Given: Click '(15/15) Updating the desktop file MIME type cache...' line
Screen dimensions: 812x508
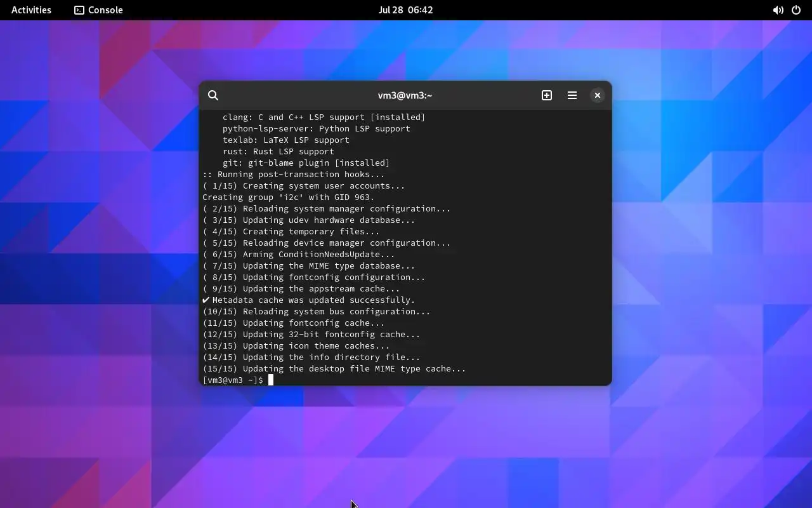Looking at the screenshot, I should [334, 368].
